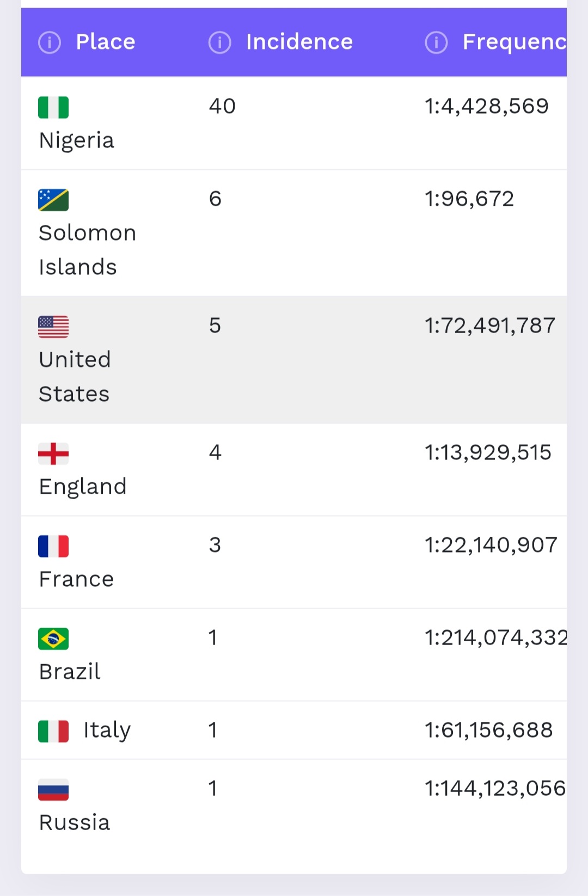Select the United States place name
The image size is (588, 896).
tap(75, 377)
